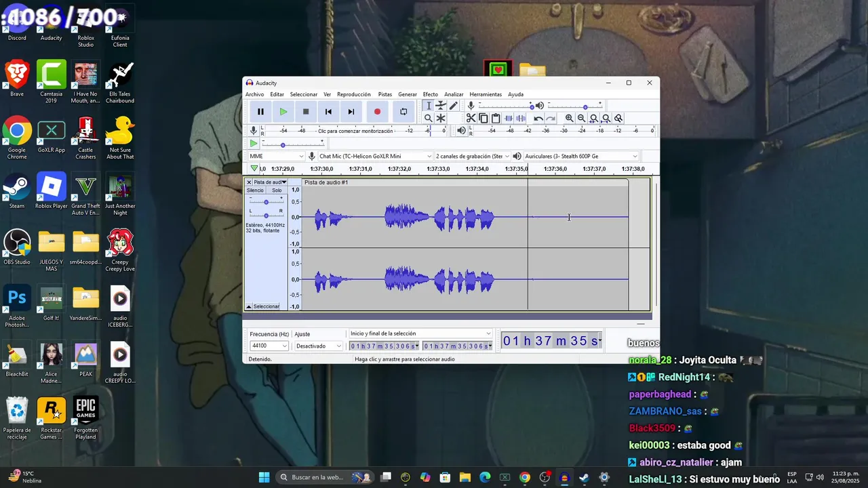Select the Envelope tool
The height and width of the screenshot is (488, 868).
(x=441, y=106)
